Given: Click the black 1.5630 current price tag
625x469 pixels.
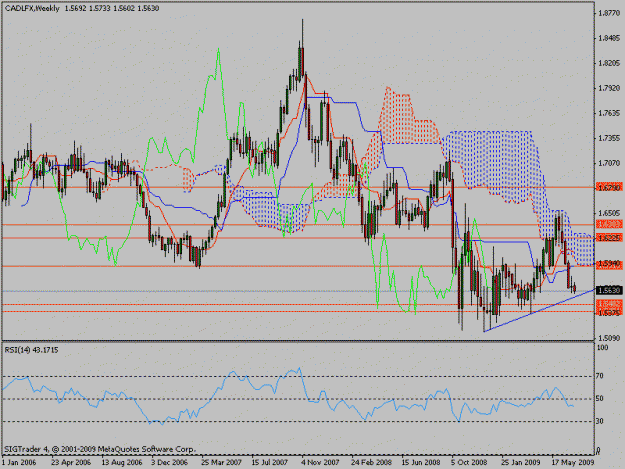Looking at the screenshot, I should coord(609,290).
